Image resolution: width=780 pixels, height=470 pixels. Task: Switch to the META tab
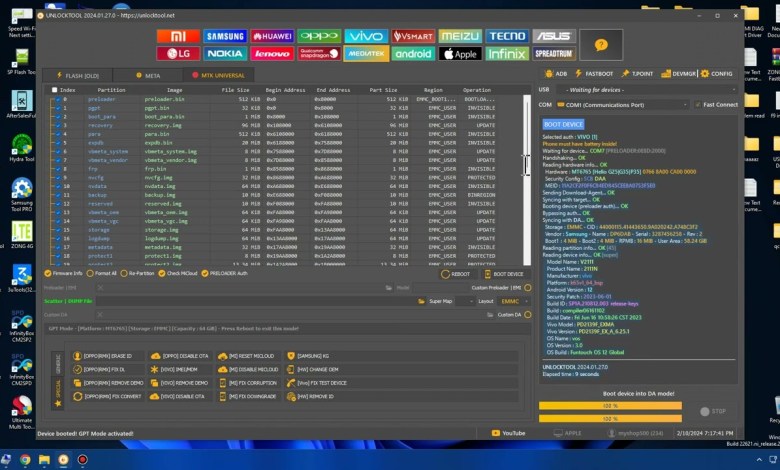148,75
